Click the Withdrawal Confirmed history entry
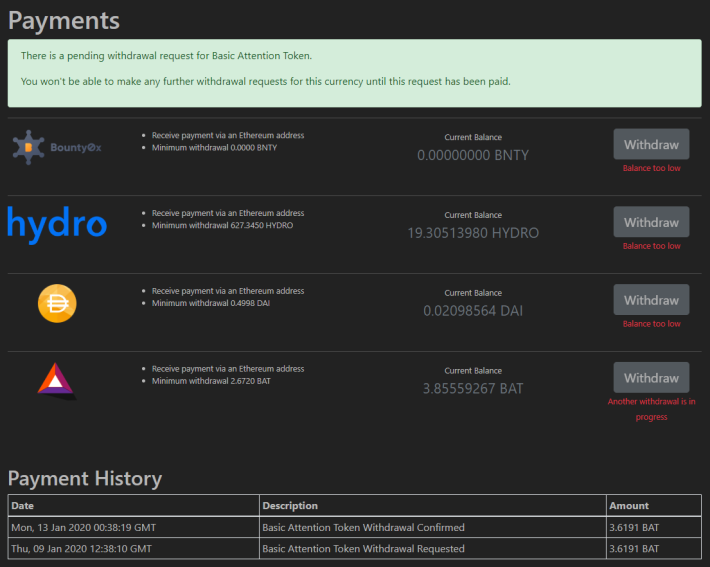This screenshot has height=567, width=710. click(363, 527)
